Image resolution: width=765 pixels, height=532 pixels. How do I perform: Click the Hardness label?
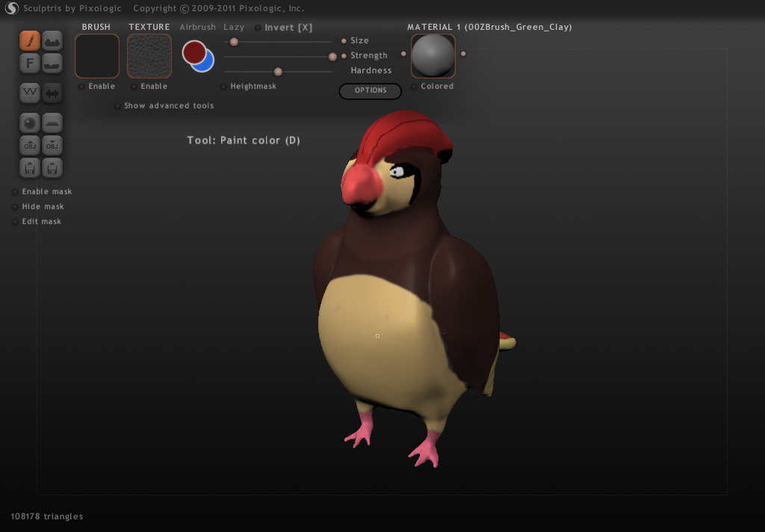pos(371,71)
